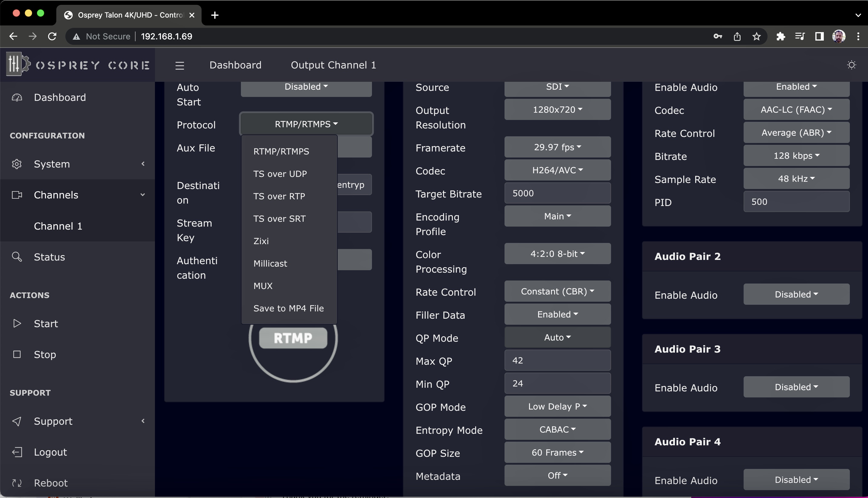
Task: Open Channel 1 in sidebar
Action: (x=58, y=226)
